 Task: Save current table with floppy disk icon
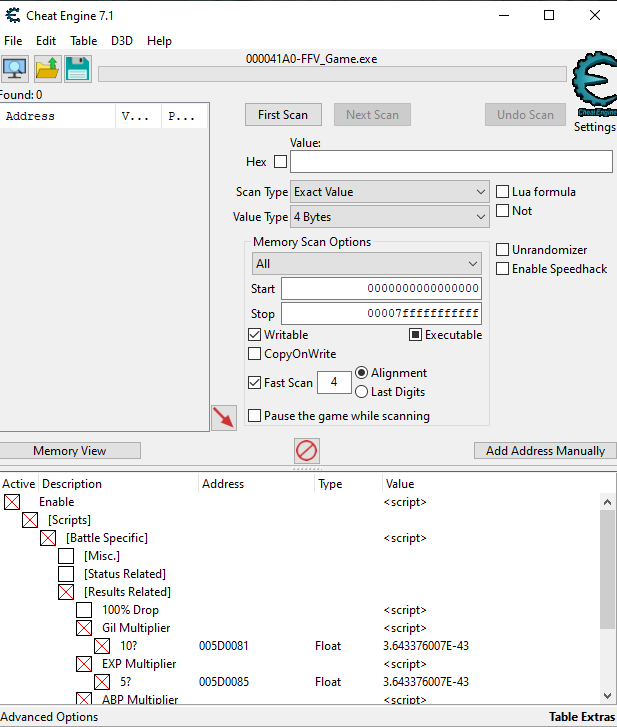(x=77, y=69)
